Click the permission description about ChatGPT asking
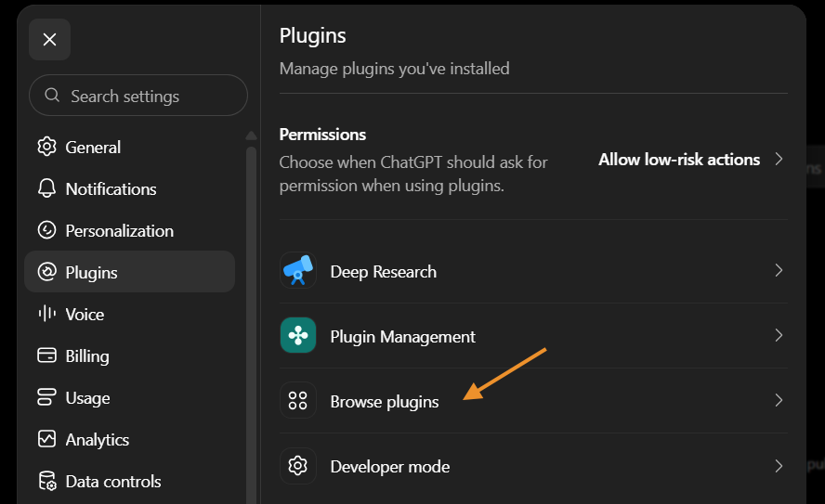 pyautogui.click(x=413, y=174)
